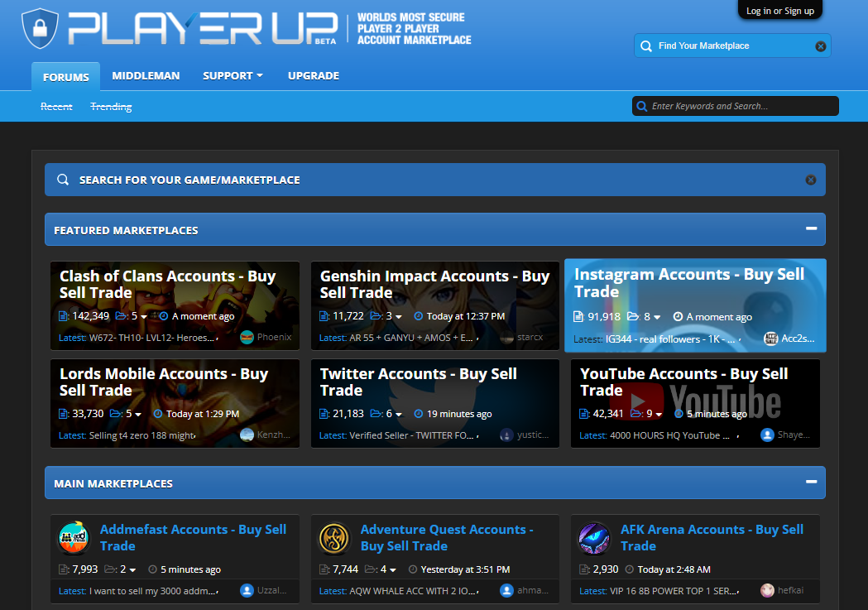Click the keyword search magnifier icon
The width and height of the screenshot is (868, 610).
[x=641, y=106]
